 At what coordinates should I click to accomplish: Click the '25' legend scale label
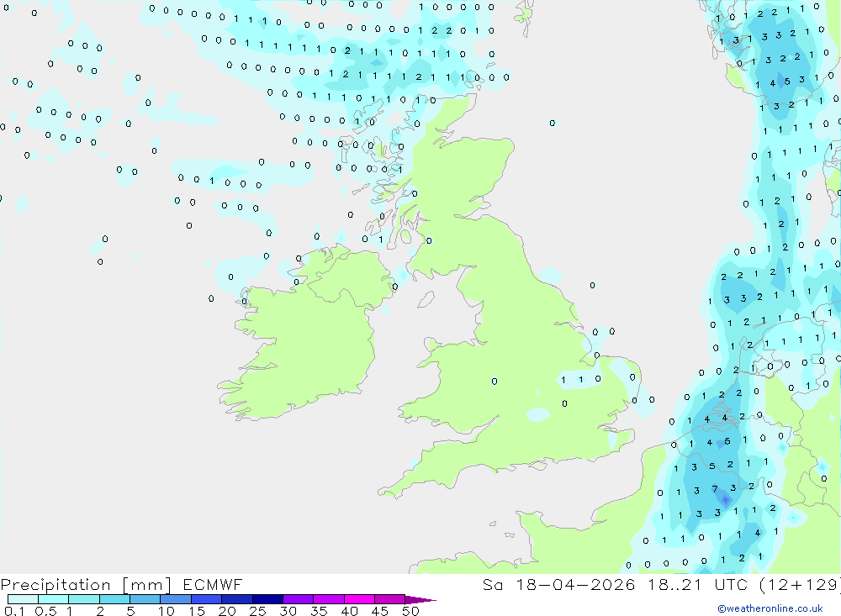click(x=257, y=611)
